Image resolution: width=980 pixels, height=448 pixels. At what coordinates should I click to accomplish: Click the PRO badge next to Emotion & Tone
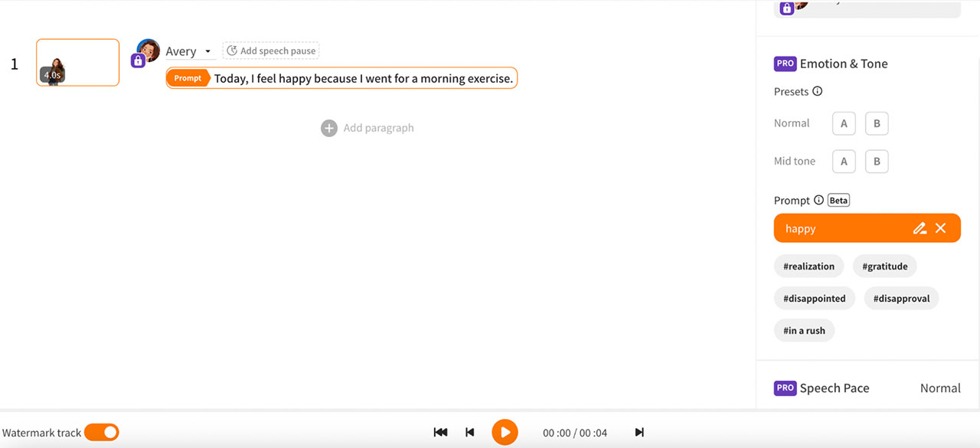coord(785,64)
